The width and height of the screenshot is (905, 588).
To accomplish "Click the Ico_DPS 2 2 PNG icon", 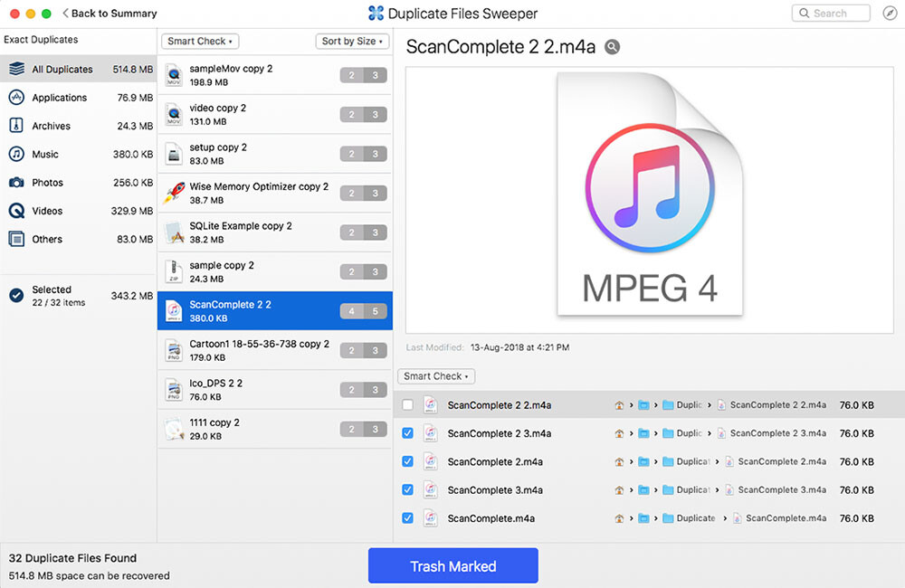I will 174,390.
